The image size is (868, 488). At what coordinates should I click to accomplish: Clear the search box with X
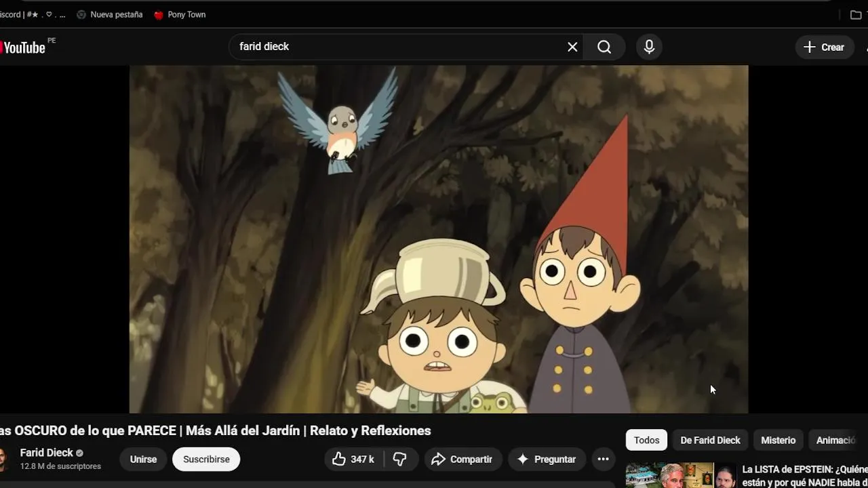tap(572, 47)
